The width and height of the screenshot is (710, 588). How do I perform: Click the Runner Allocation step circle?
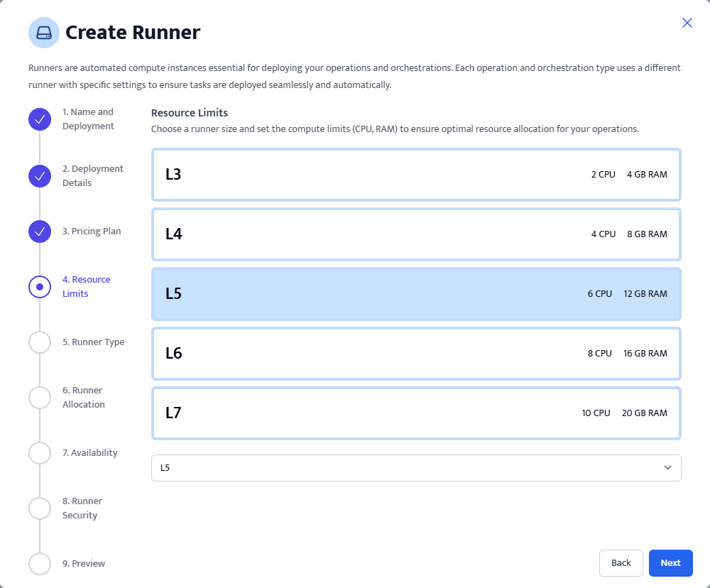pyautogui.click(x=40, y=398)
